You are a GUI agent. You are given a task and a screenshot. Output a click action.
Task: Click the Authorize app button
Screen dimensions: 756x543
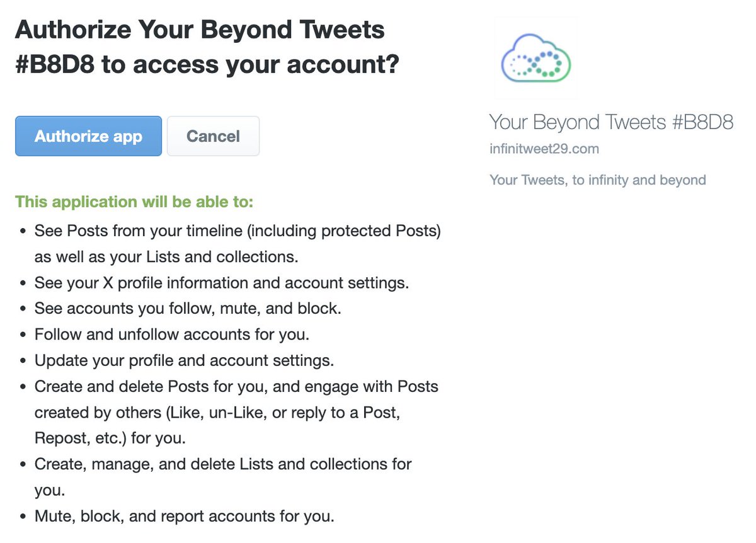pos(88,136)
